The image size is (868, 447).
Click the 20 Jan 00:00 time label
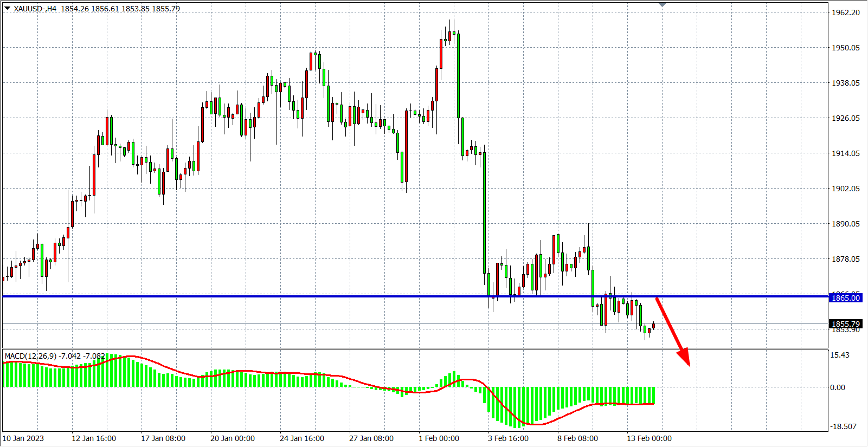(x=233, y=438)
